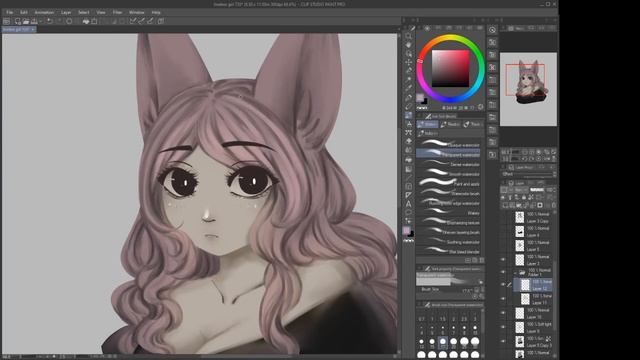Choose the Opaque watercolor brush
This screenshot has height=360, width=640.
click(x=448, y=144)
